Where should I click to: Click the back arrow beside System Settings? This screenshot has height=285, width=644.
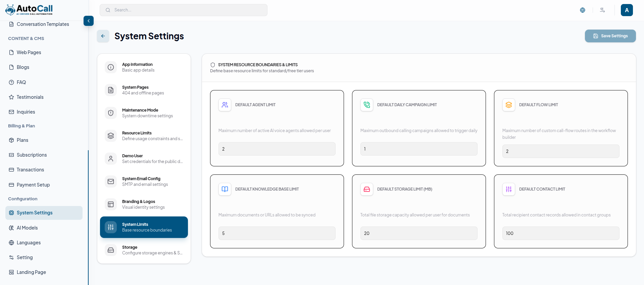(103, 36)
